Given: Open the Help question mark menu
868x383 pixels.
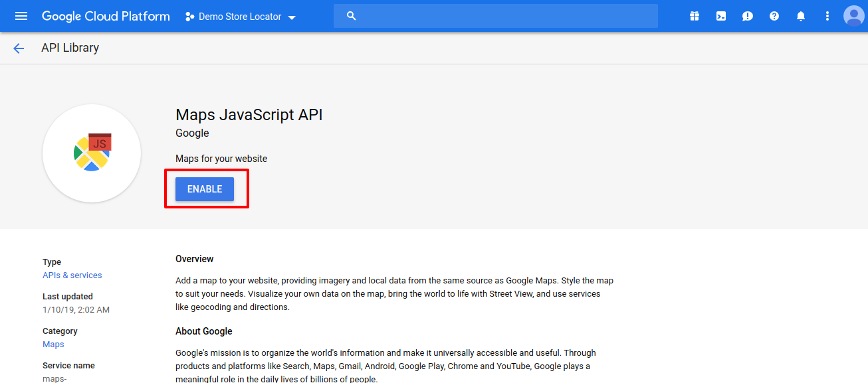Looking at the screenshot, I should [x=774, y=16].
